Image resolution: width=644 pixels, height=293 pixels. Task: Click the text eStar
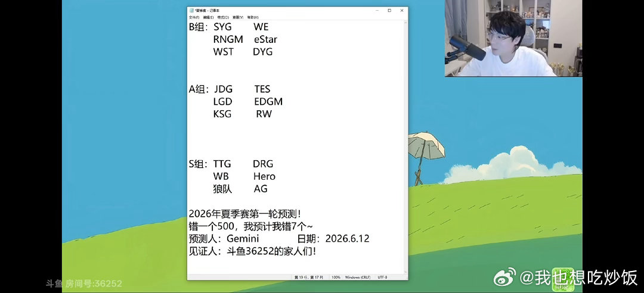coord(265,40)
